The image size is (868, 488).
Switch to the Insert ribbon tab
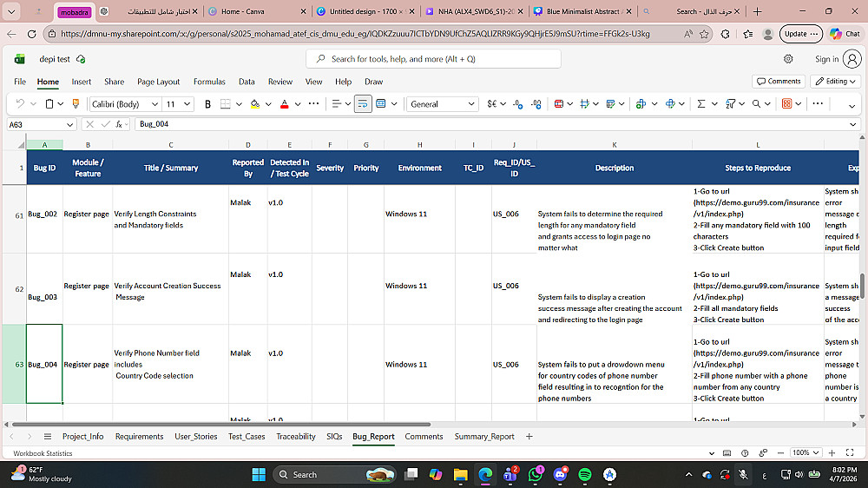click(x=82, y=82)
